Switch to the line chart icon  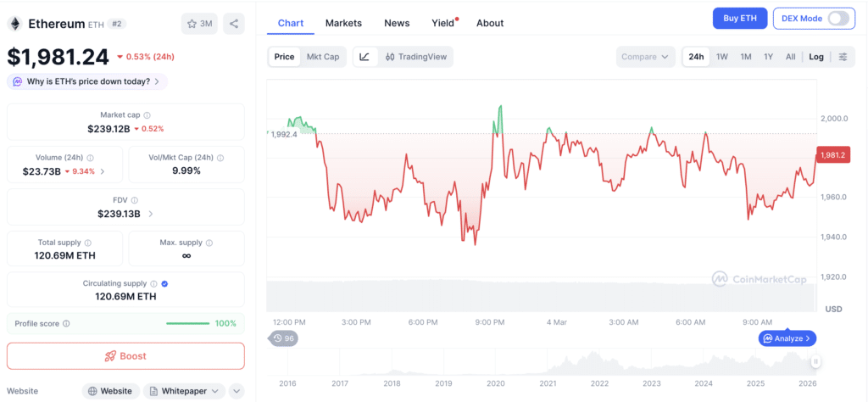tap(364, 57)
